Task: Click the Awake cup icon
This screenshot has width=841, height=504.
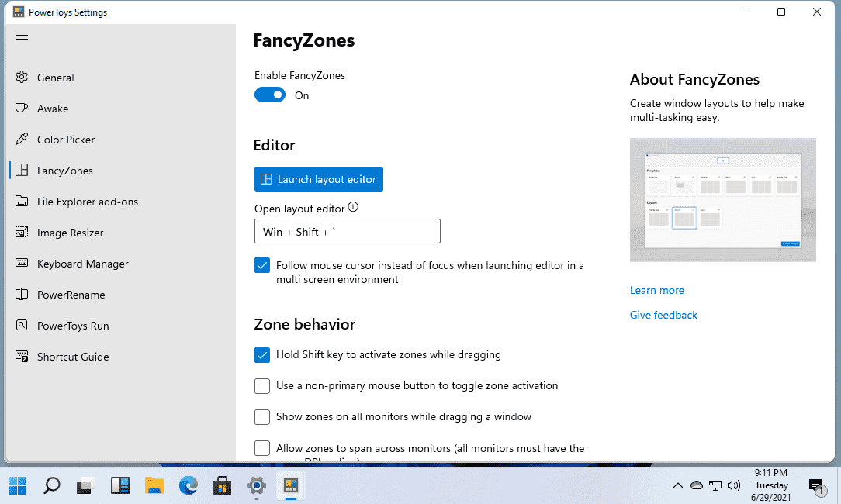Action: pyautogui.click(x=22, y=109)
